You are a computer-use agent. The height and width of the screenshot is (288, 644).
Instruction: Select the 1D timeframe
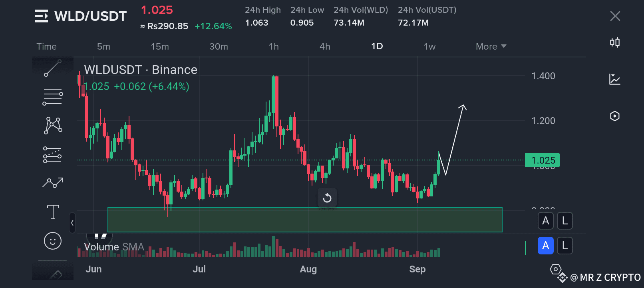tap(377, 46)
